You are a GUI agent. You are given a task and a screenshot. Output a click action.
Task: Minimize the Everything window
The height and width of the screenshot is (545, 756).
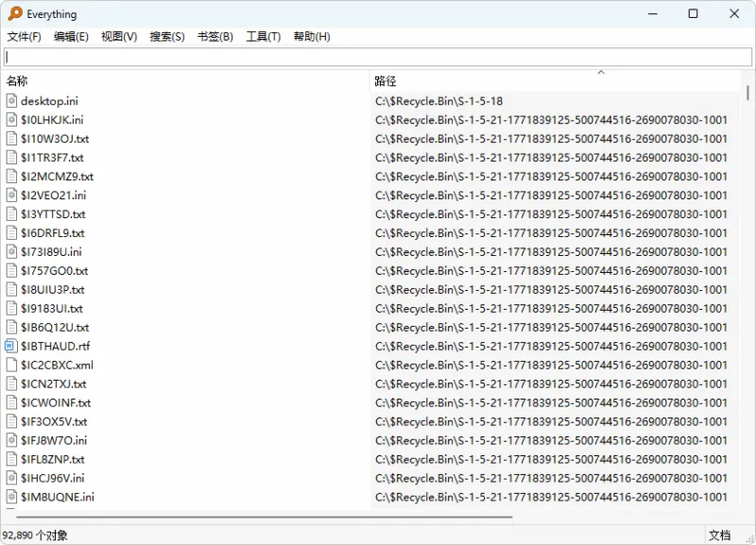pos(653,13)
